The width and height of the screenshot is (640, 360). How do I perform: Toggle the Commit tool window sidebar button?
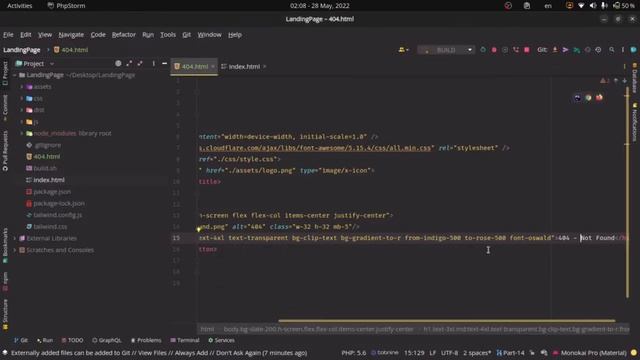coord(5,108)
